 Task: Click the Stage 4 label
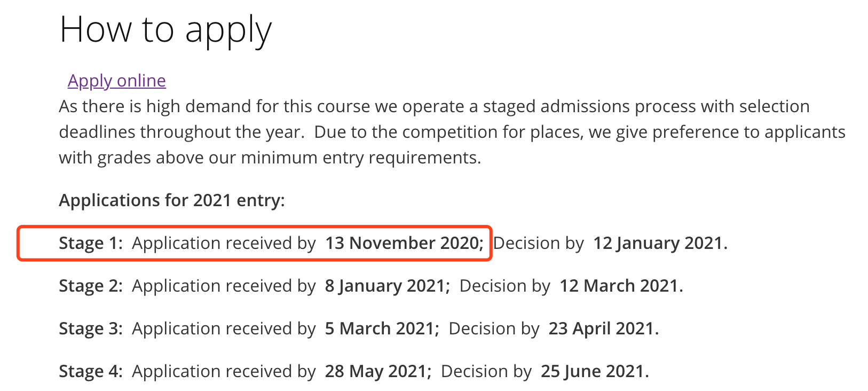[x=91, y=371]
